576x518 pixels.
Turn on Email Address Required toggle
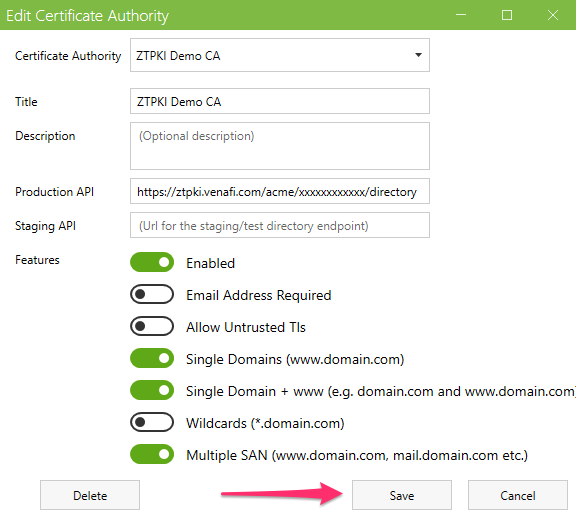click(x=152, y=294)
